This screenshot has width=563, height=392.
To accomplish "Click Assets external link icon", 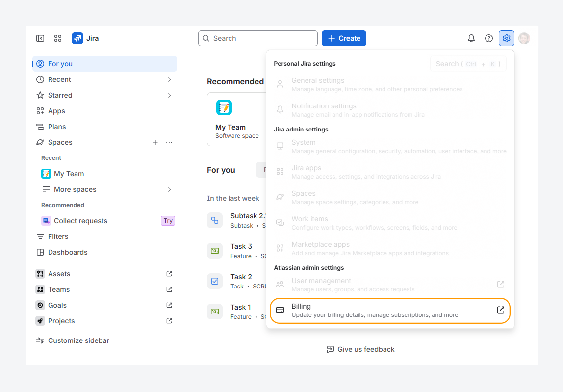I will pos(169,274).
